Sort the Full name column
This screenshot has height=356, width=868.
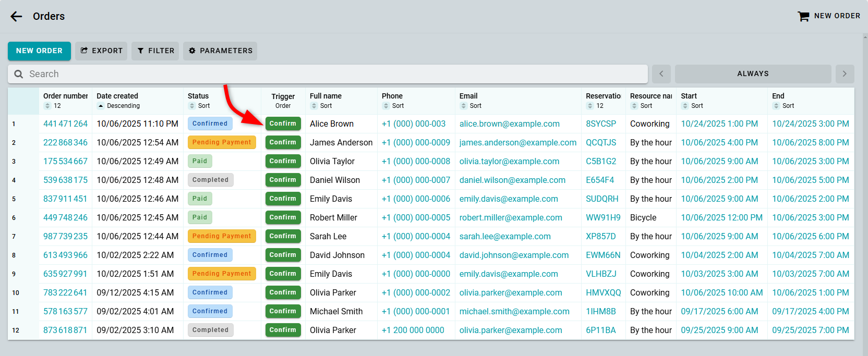(x=314, y=106)
